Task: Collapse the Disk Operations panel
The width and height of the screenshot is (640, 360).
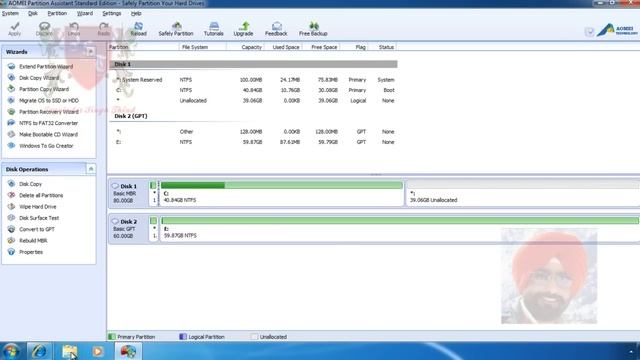Action: [x=91, y=169]
